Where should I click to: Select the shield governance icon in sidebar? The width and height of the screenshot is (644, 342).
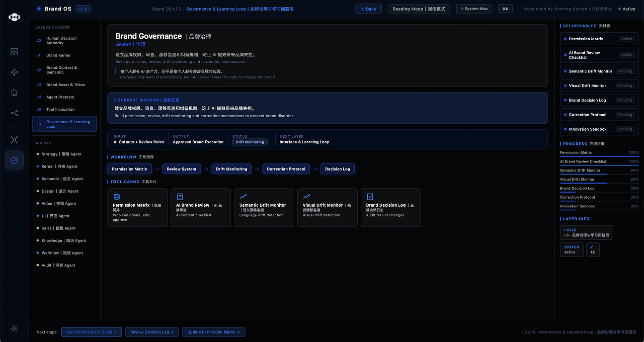tap(14, 160)
